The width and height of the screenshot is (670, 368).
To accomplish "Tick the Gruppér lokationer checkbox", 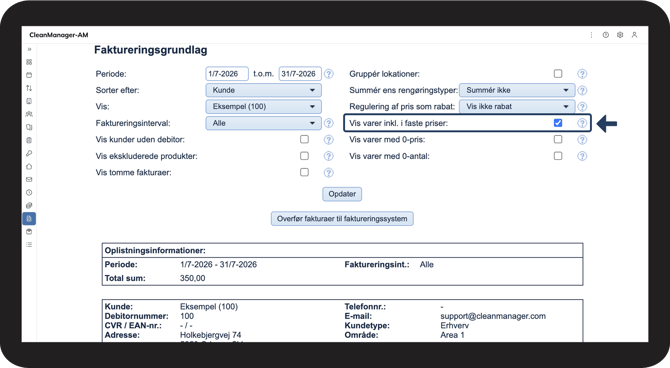I will tap(558, 74).
